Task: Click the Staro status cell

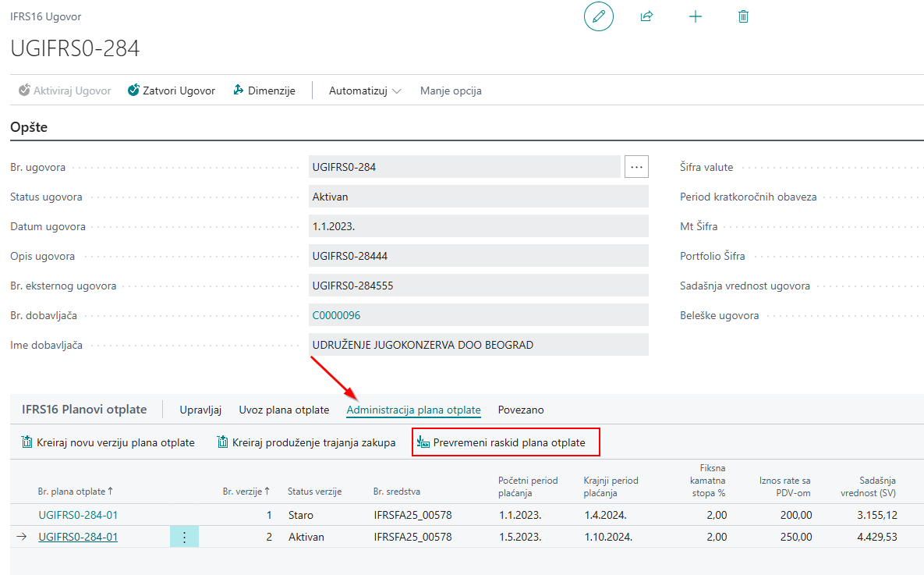Action: pos(301,515)
